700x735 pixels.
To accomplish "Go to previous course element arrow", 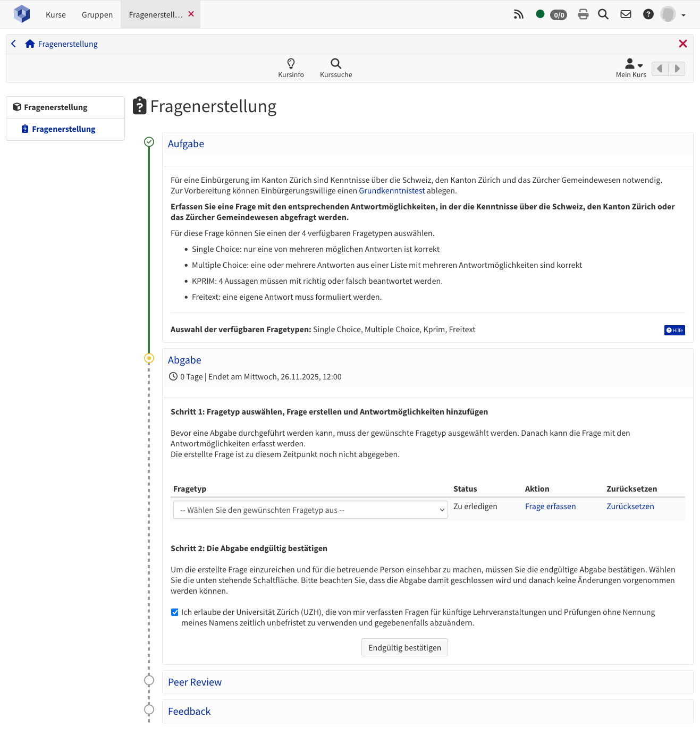I will pyautogui.click(x=660, y=69).
